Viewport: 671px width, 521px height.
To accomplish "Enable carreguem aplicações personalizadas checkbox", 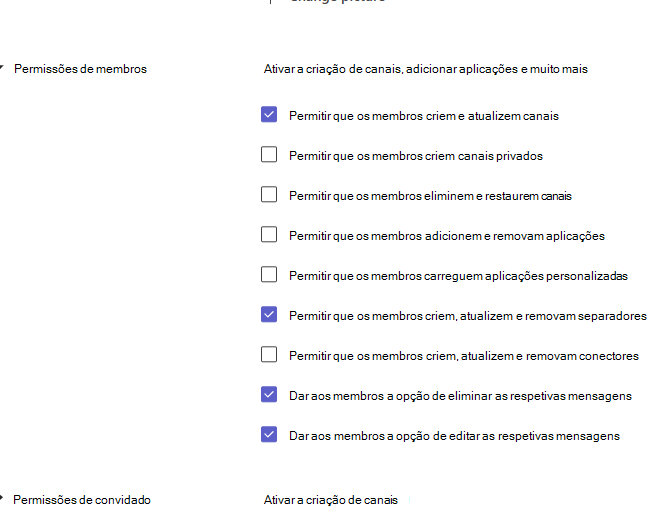I will click(269, 274).
